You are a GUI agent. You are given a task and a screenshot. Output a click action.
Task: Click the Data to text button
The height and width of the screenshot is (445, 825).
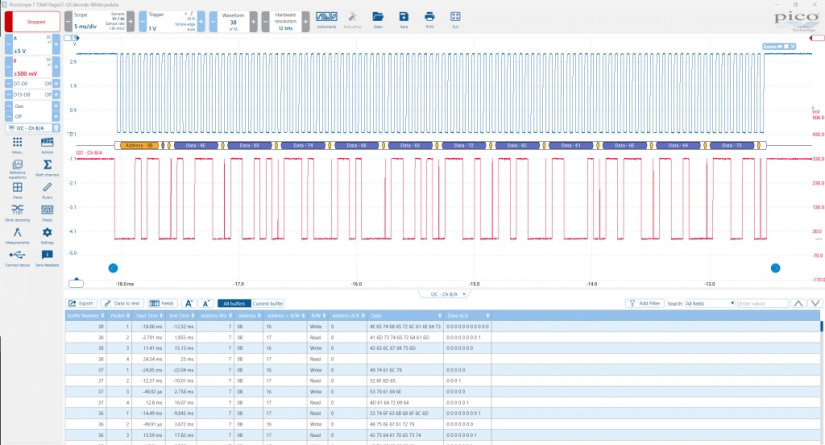click(122, 304)
